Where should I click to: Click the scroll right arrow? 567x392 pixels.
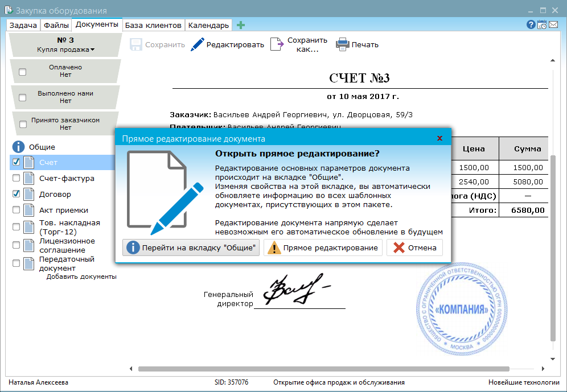point(543,369)
